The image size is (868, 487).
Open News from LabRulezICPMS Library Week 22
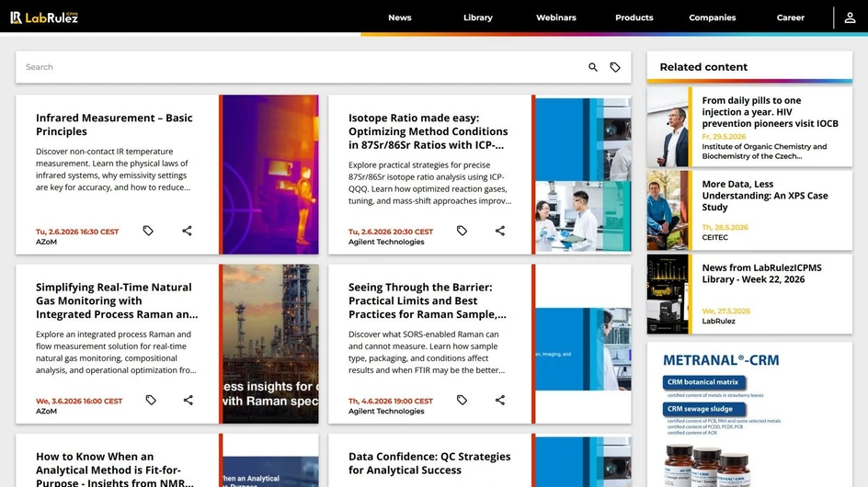coord(761,274)
